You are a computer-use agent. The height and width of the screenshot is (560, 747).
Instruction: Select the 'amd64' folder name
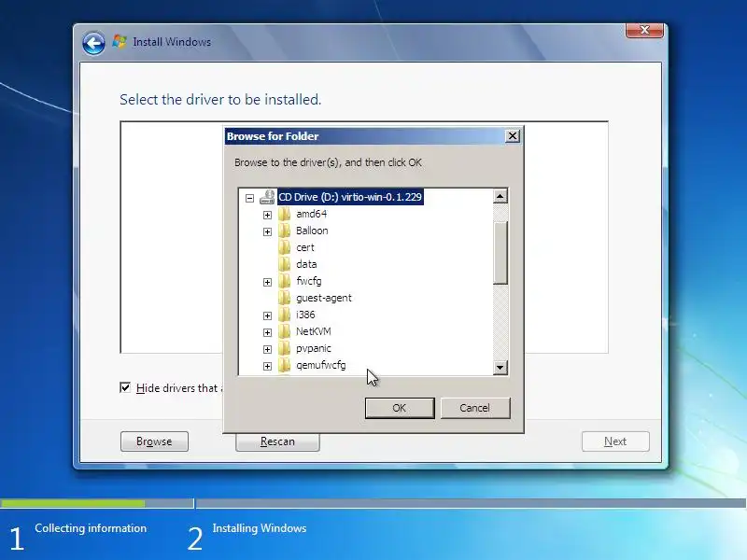312,214
